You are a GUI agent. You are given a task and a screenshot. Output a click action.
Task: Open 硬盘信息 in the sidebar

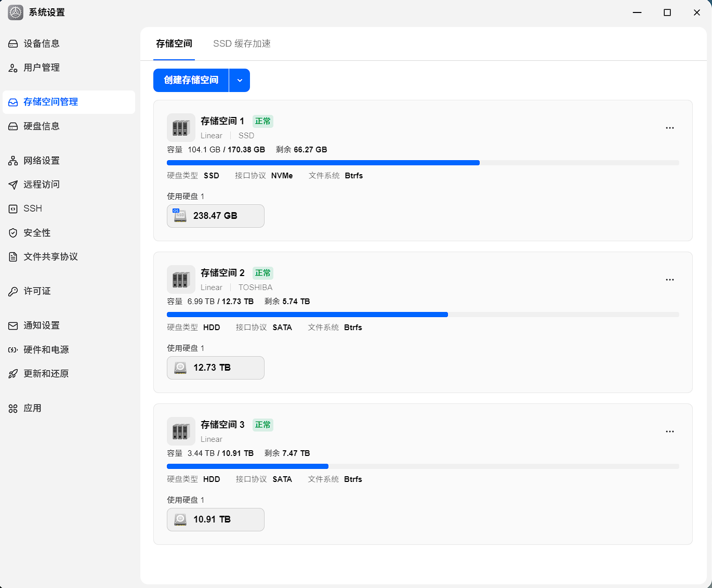[69, 126]
